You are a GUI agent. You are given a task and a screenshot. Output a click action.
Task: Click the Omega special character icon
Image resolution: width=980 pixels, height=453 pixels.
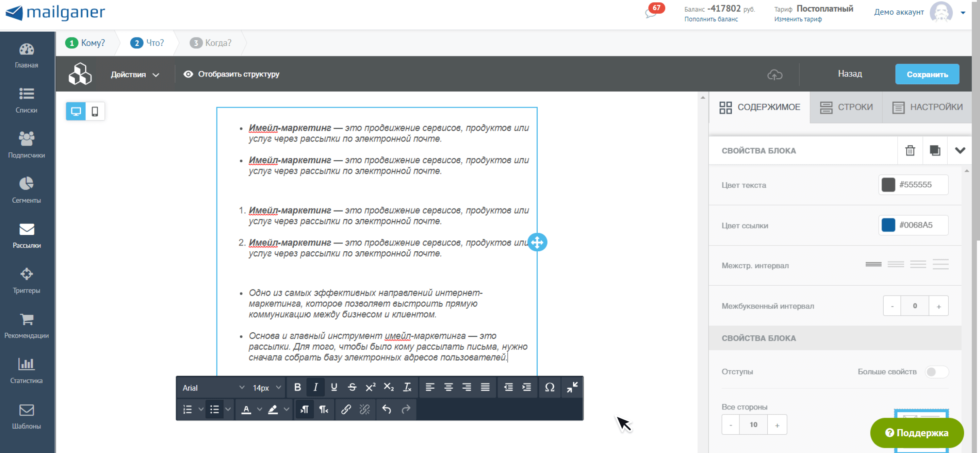tap(549, 387)
